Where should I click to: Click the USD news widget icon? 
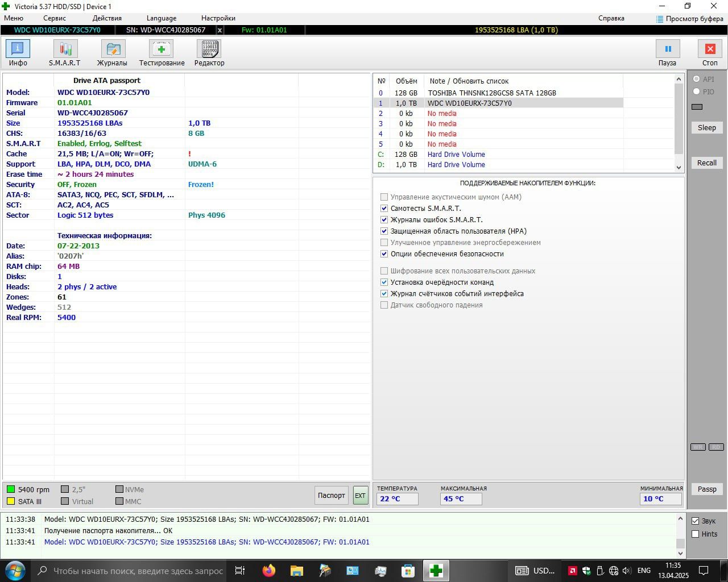522,571
